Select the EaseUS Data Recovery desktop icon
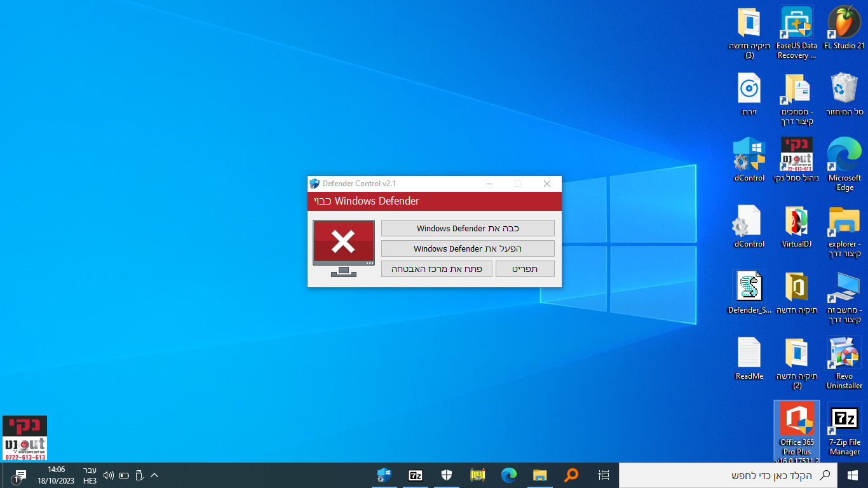The width and height of the screenshot is (868, 488). 797,32
